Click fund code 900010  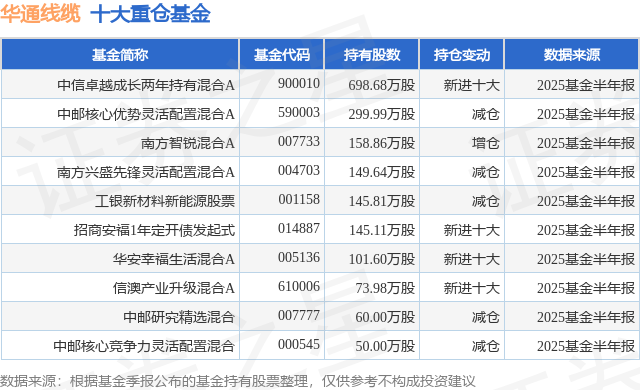(299, 83)
